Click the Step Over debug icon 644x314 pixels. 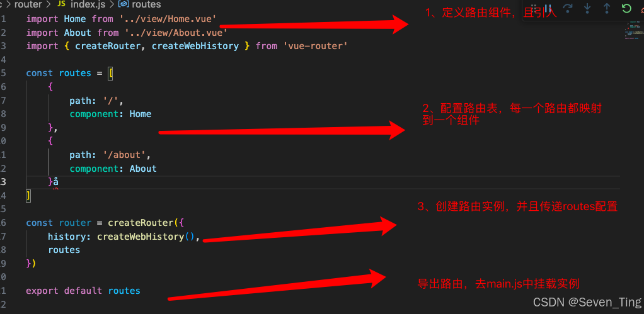568,9
